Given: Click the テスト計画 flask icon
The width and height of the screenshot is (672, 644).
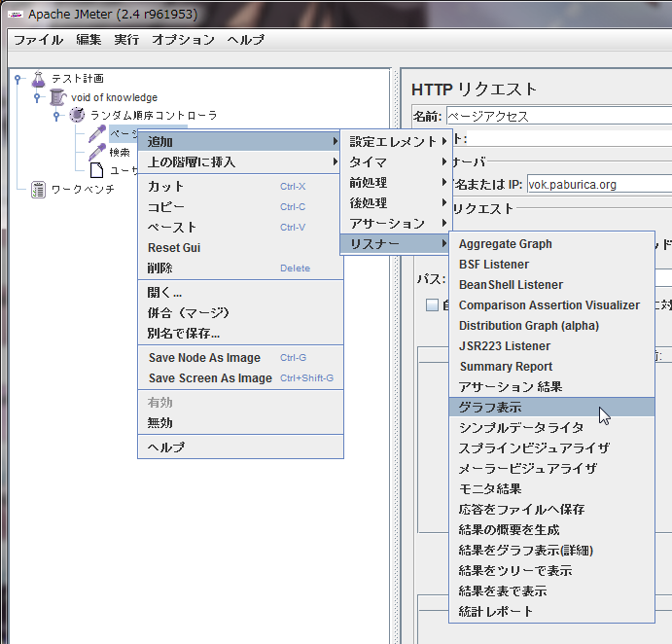Looking at the screenshot, I should tap(39, 79).
